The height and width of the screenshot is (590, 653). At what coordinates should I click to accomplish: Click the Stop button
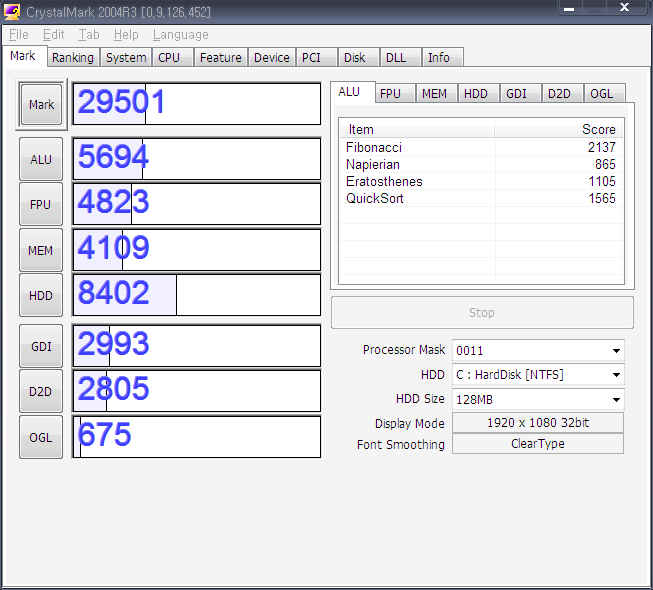click(482, 312)
